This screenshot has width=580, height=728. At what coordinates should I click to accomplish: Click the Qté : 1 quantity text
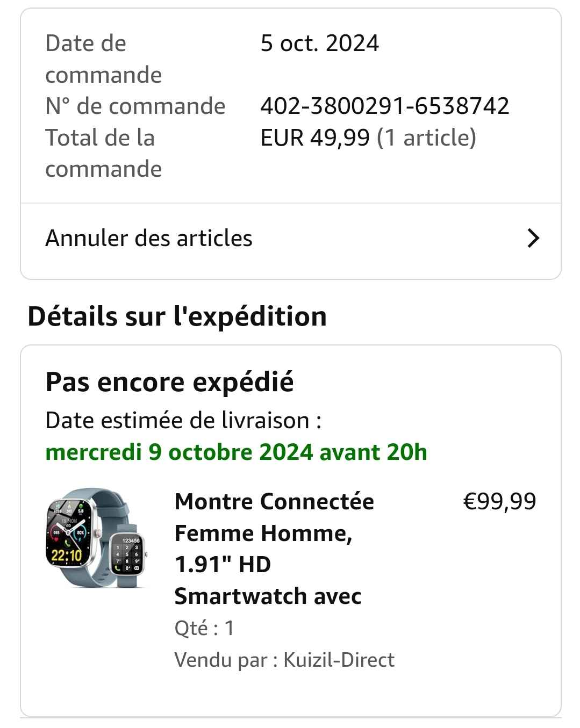[204, 628]
